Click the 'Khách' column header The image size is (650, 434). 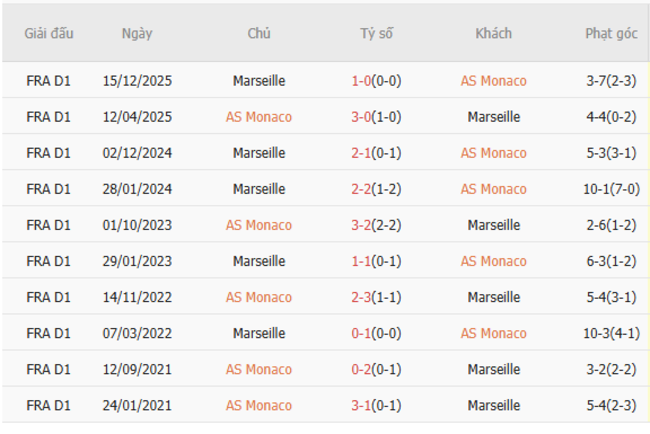pyautogui.click(x=493, y=33)
